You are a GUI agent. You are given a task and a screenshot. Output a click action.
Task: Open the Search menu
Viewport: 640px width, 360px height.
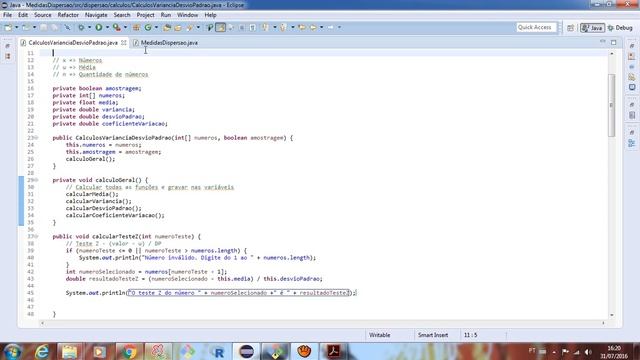coord(122,15)
